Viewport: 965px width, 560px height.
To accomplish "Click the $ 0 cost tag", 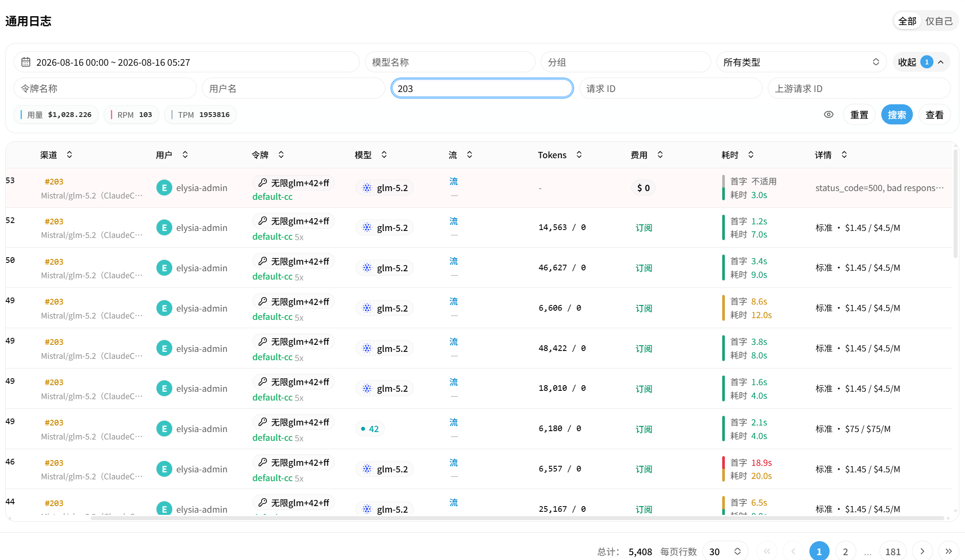I will tap(643, 188).
